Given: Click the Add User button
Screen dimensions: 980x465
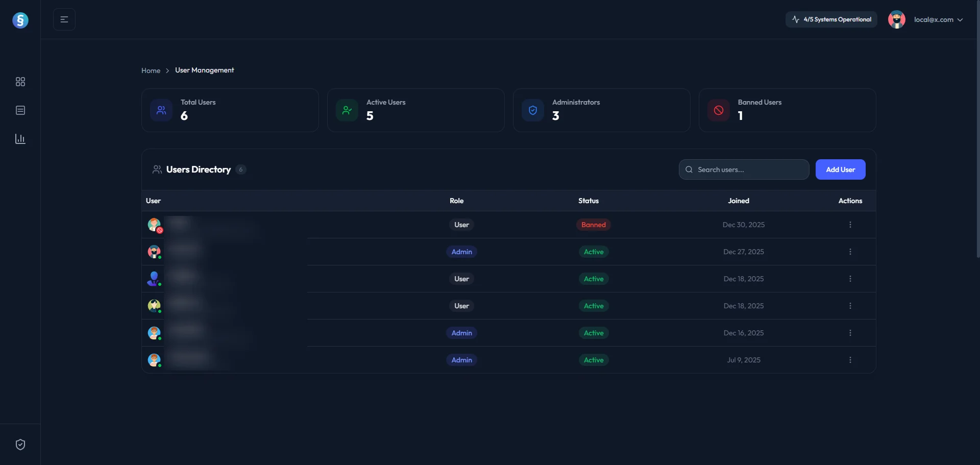Looking at the screenshot, I should [840, 169].
